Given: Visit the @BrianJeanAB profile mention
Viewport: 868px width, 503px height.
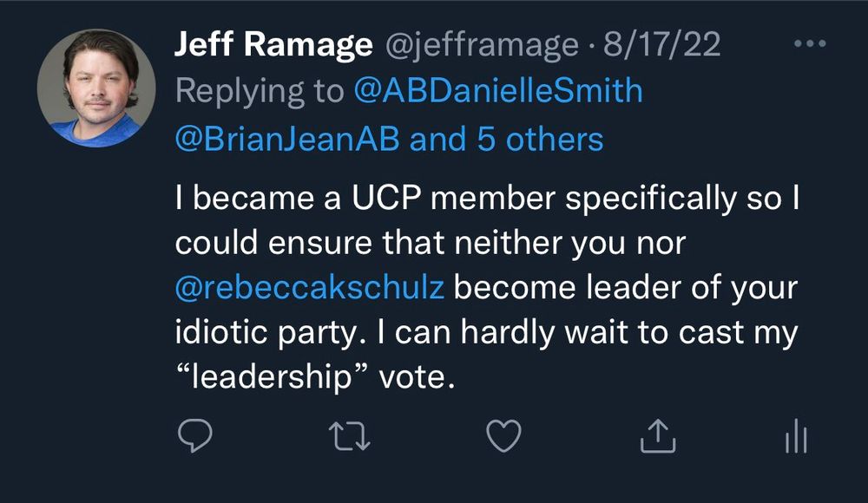Looking at the screenshot, I should click(x=288, y=139).
